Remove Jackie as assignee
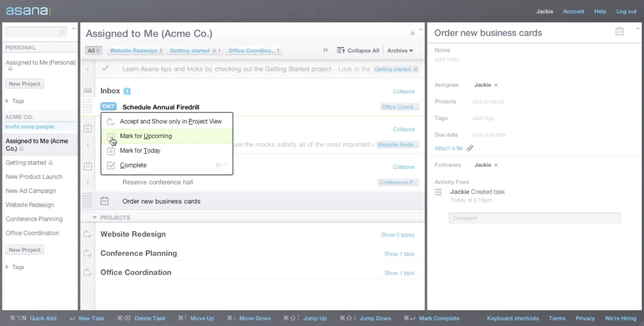 (x=496, y=85)
